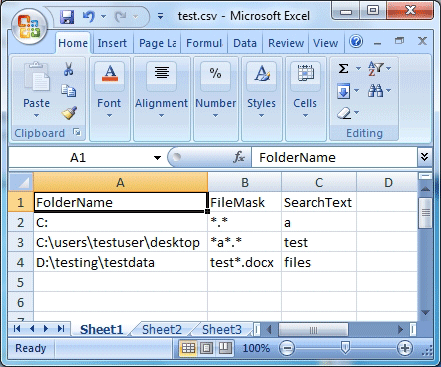Click the Redo arrow icon

(121, 16)
